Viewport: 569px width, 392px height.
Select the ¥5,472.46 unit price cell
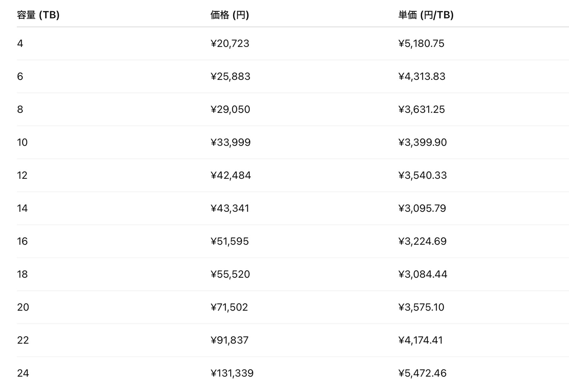422,373
